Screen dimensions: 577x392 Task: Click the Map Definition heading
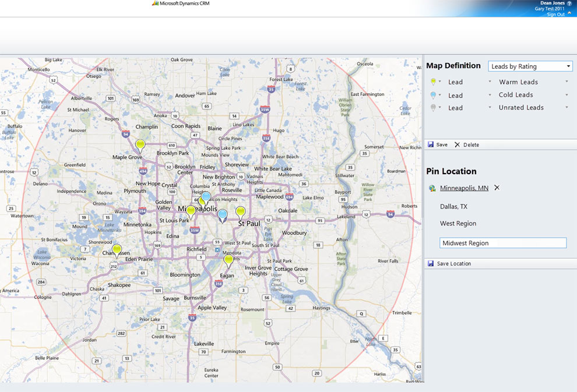tap(453, 65)
